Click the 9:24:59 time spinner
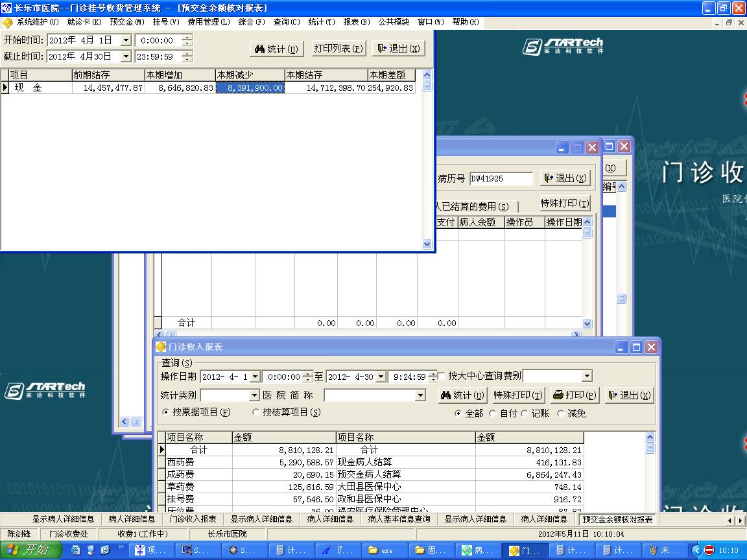Viewport: 747px width, 560px height. coord(432,377)
